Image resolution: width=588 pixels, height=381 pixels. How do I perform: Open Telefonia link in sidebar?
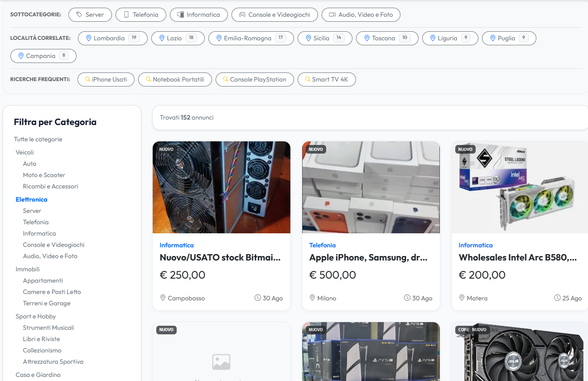(x=36, y=222)
